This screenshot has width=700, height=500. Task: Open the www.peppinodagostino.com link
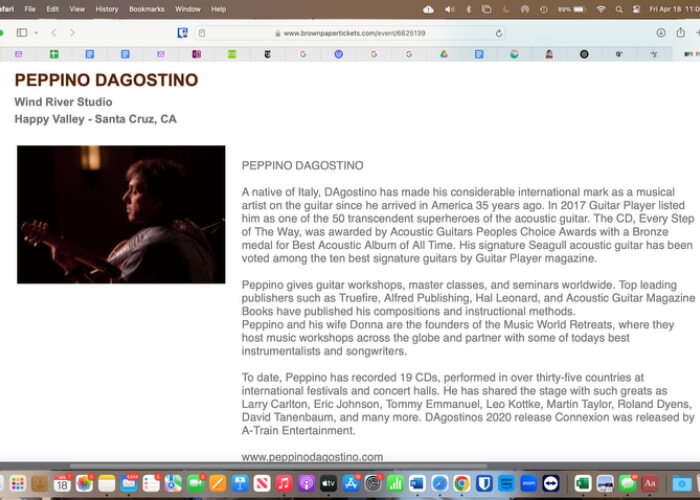click(312, 457)
